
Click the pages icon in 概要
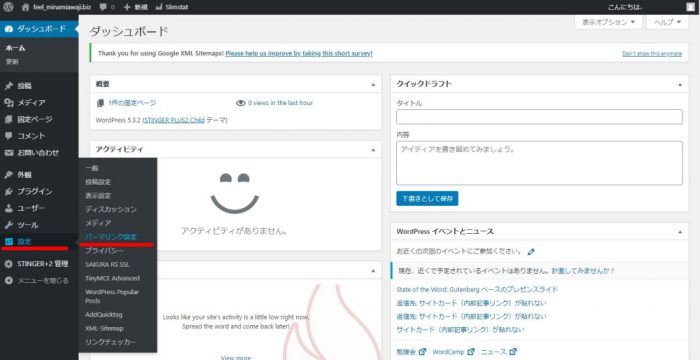coord(100,103)
